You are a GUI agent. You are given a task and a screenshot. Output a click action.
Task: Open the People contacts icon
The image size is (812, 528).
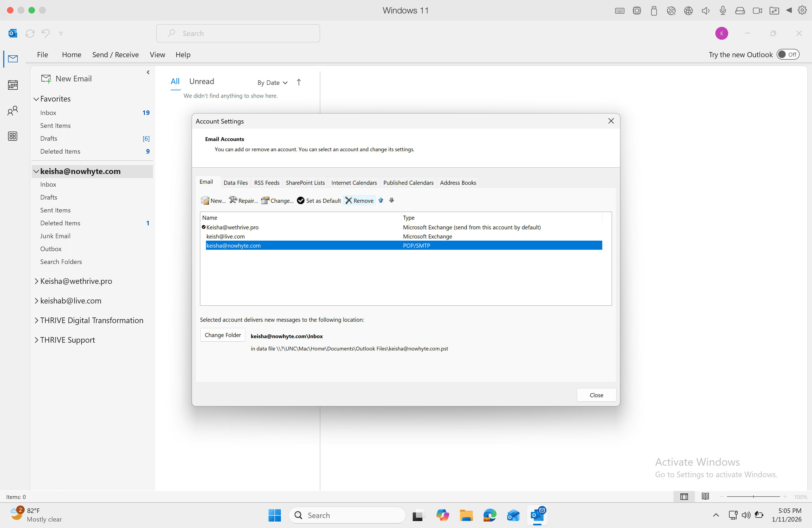(x=13, y=111)
